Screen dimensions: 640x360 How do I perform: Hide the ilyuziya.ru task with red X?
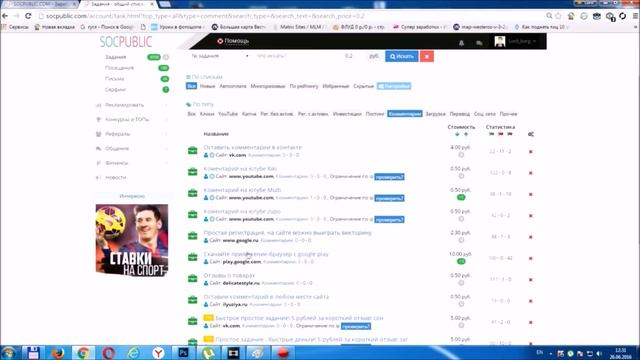click(531, 301)
